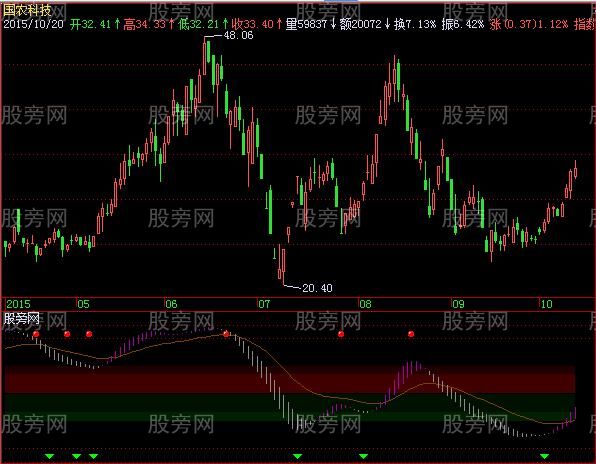Click the candlestick at the 48.06 high
The height and width of the screenshot is (464, 596).
pos(204,56)
